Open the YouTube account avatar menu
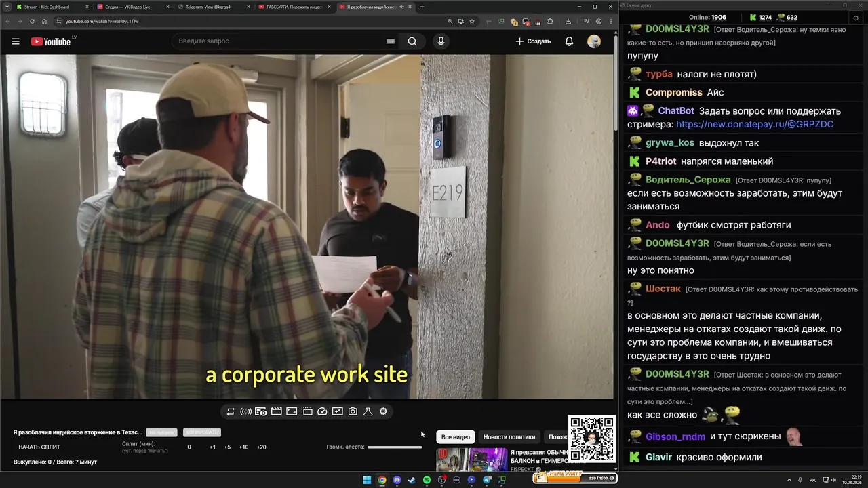This screenshot has height=488, width=868. click(x=594, y=41)
